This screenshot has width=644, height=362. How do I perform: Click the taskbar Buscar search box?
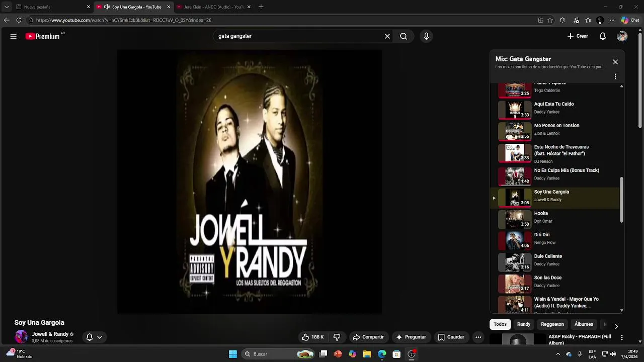tap(278, 354)
